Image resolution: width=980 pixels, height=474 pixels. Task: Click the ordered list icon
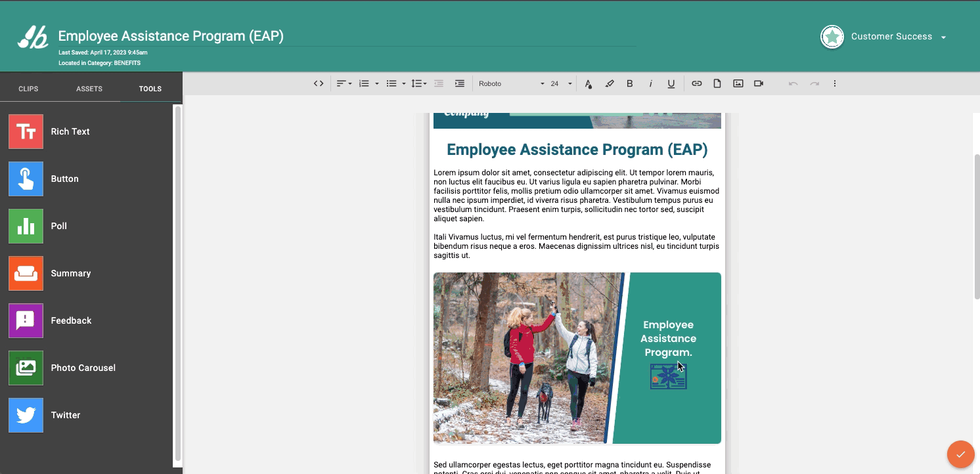click(364, 83)
